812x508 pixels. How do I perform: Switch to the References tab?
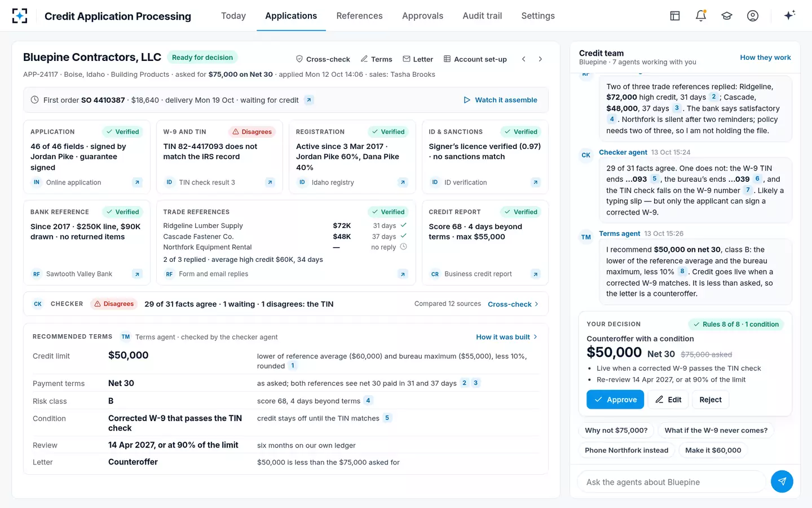359,16
